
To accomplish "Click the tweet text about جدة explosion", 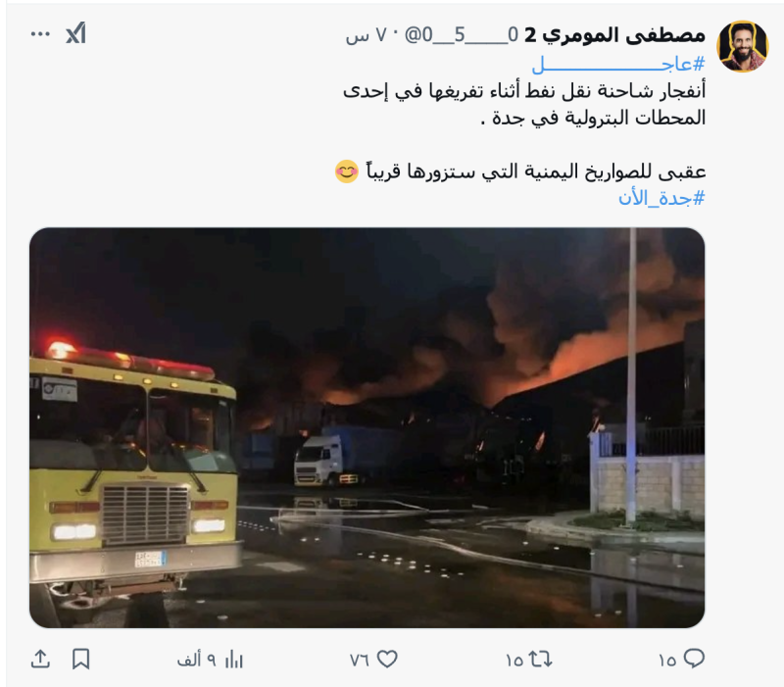I will click(x=524, y=105).
